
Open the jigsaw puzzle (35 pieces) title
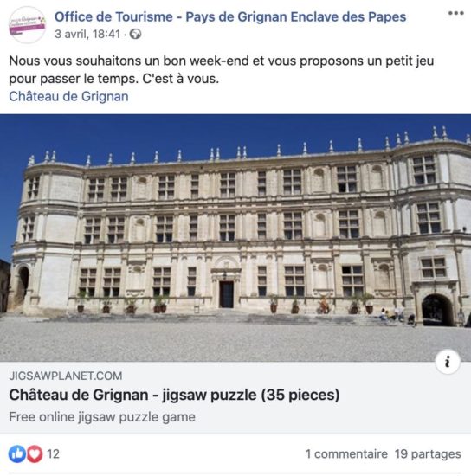pos(174,395)
